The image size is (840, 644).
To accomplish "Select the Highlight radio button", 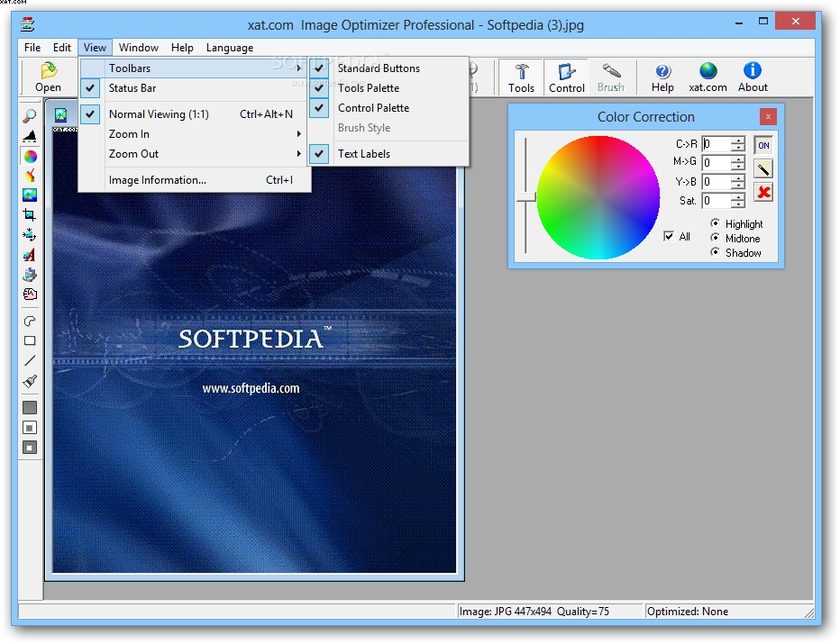I will pos(716,222).
